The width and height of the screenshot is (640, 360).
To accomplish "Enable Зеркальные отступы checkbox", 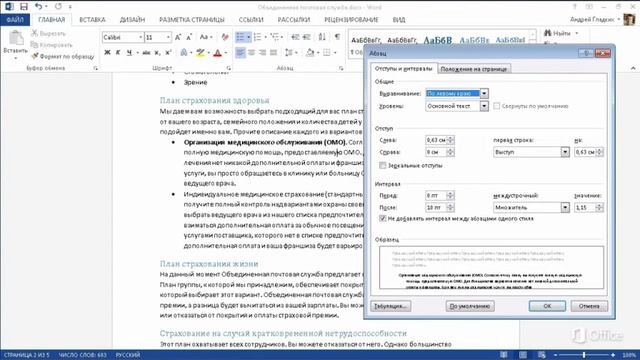I will 382,165.
